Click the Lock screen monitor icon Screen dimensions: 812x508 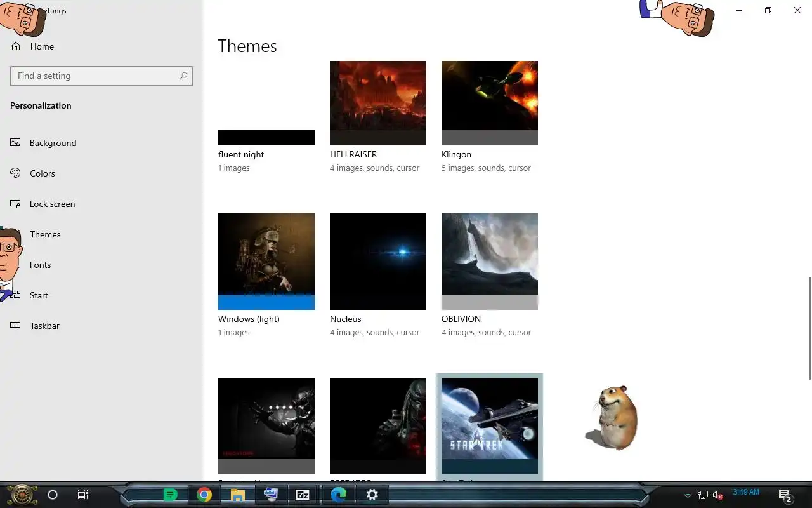16,204
